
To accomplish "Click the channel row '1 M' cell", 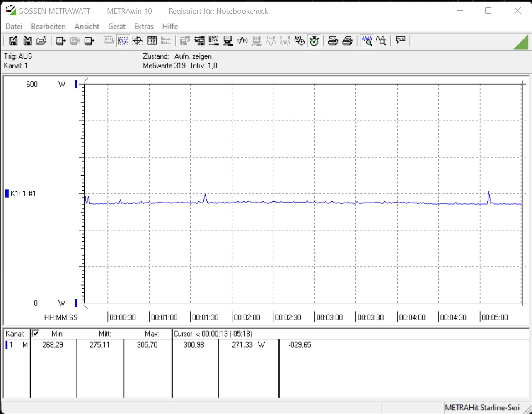I will click(x=17, y=345).
